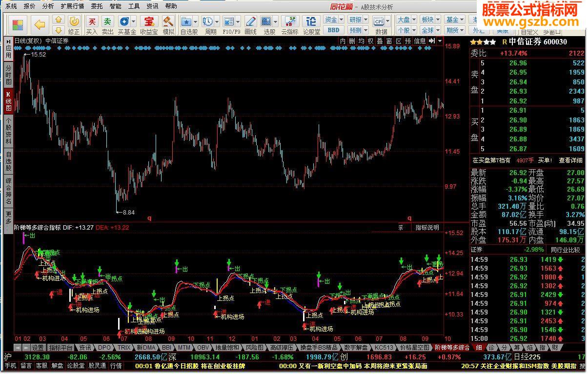Switch to the TRIX indicator tab
This screenshot has width=588, height=374.
pos(123,348)
